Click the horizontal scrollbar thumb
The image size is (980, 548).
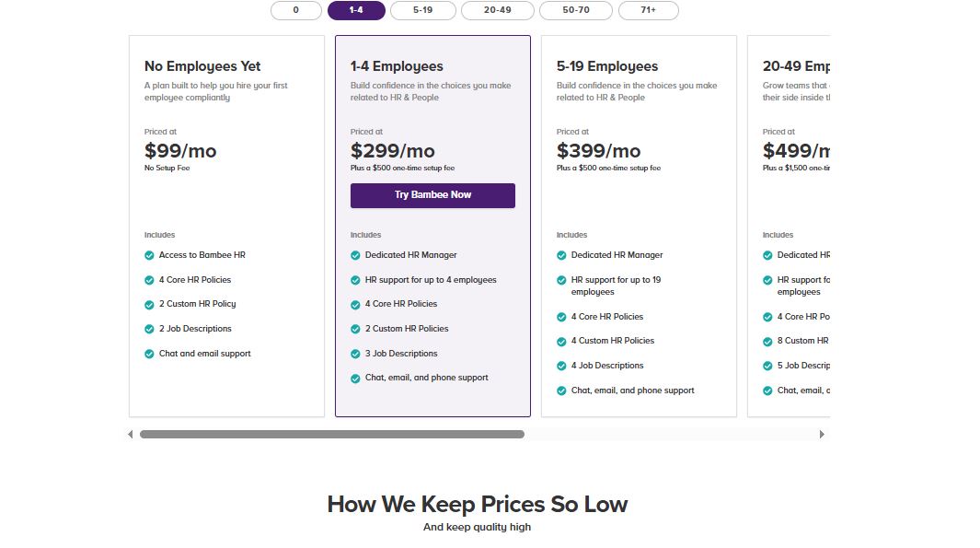pos(331,434)
